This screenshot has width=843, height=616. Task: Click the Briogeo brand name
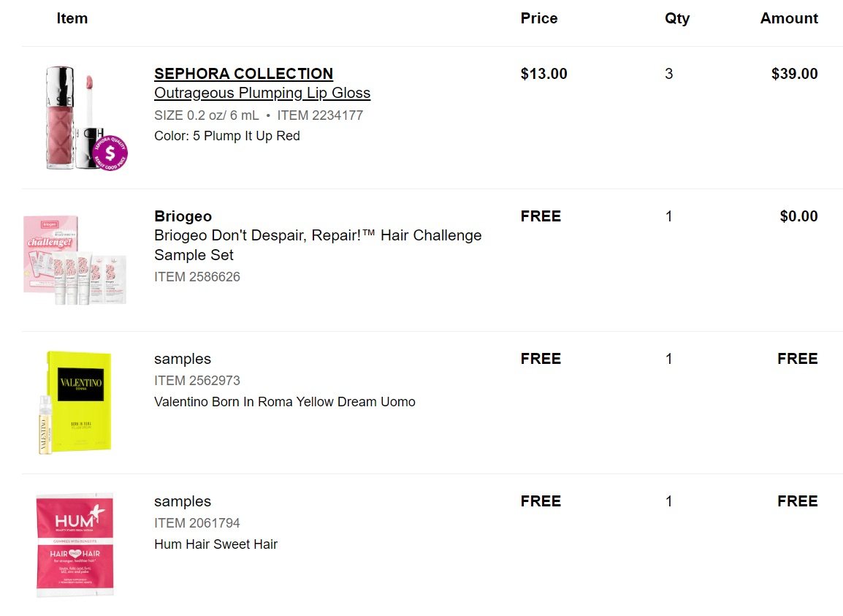(x=183, y=216)
